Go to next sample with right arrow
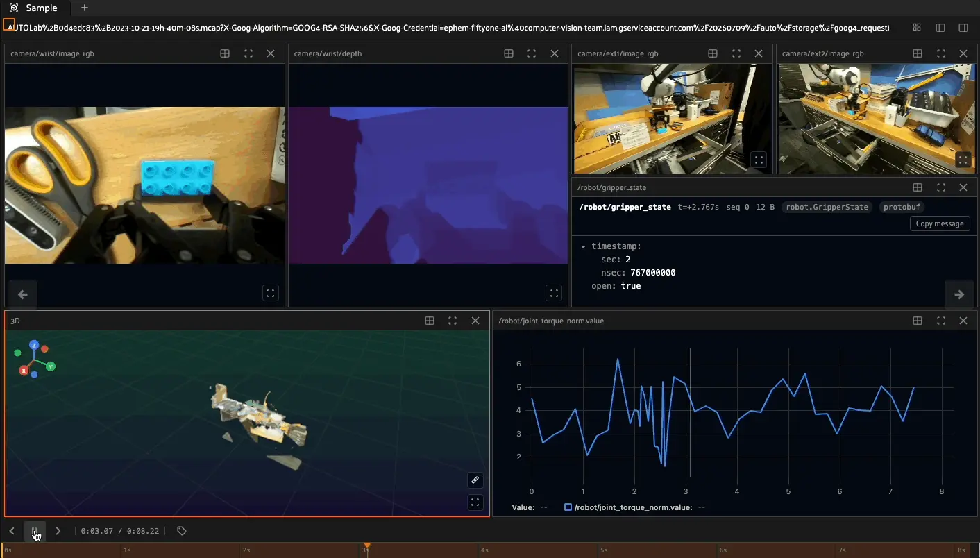 (x=959, y=295)
